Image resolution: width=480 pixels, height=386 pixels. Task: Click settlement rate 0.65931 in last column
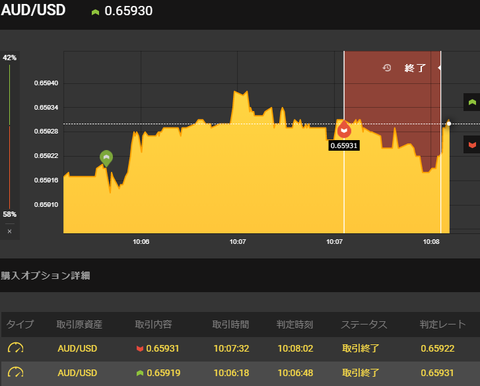pyautogui.click(x=437, y=373)
